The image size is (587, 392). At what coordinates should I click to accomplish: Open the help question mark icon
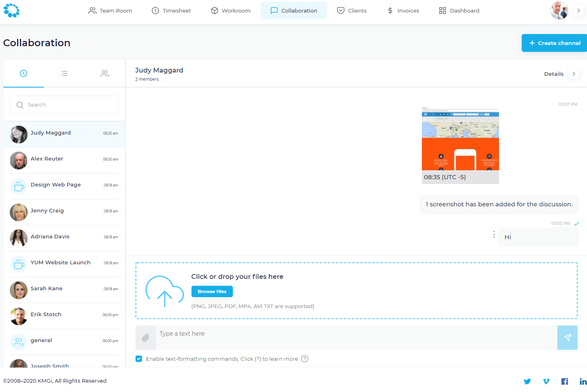tap(305, 359)
